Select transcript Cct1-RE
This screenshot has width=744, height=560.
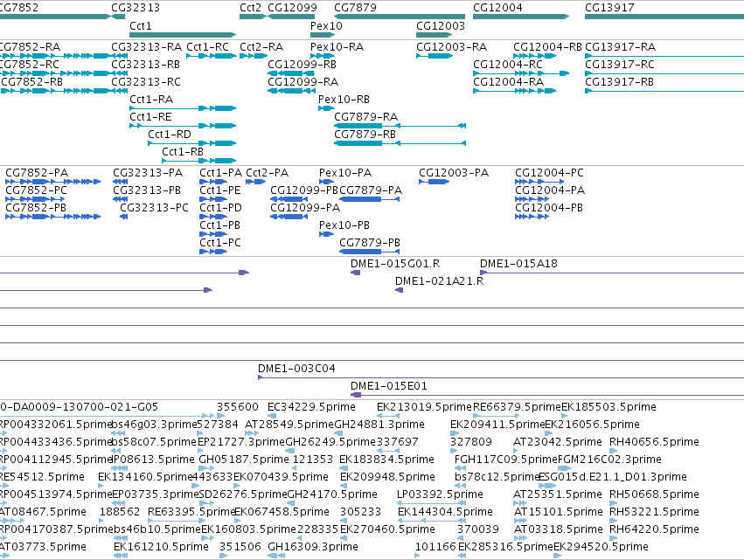point(183,126)
